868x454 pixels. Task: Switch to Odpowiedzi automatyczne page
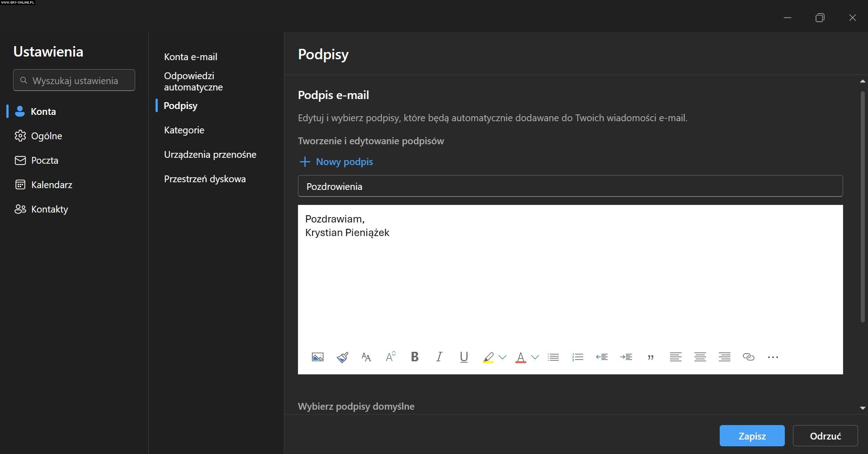(193, 81)
